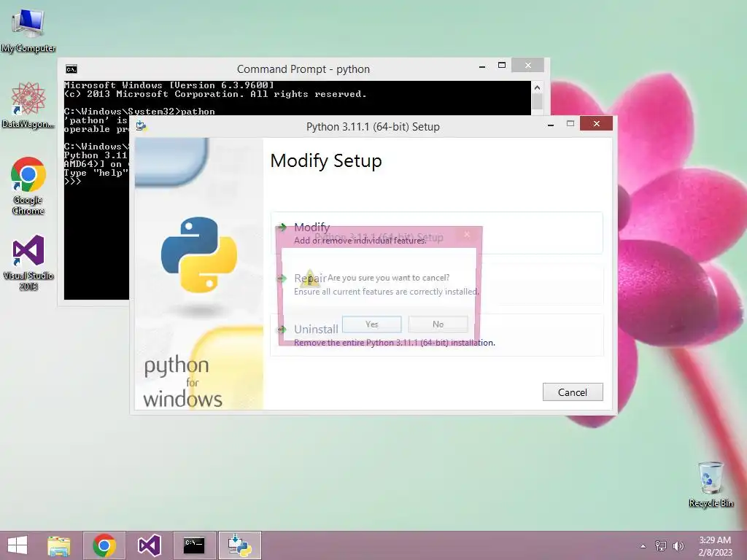Maximize the Command Prompt window
Screen dimensions: 747x560
tap(502, 65)
